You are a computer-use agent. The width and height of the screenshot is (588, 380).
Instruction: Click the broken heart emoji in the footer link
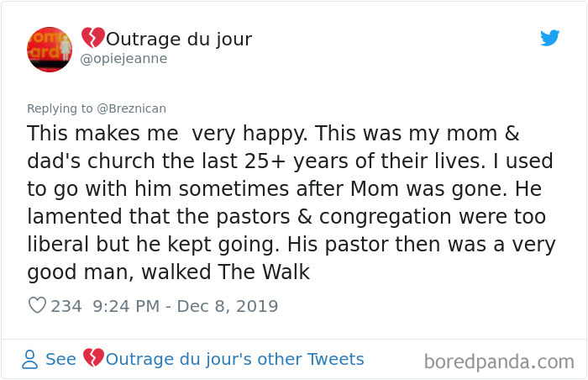(92, 360)
